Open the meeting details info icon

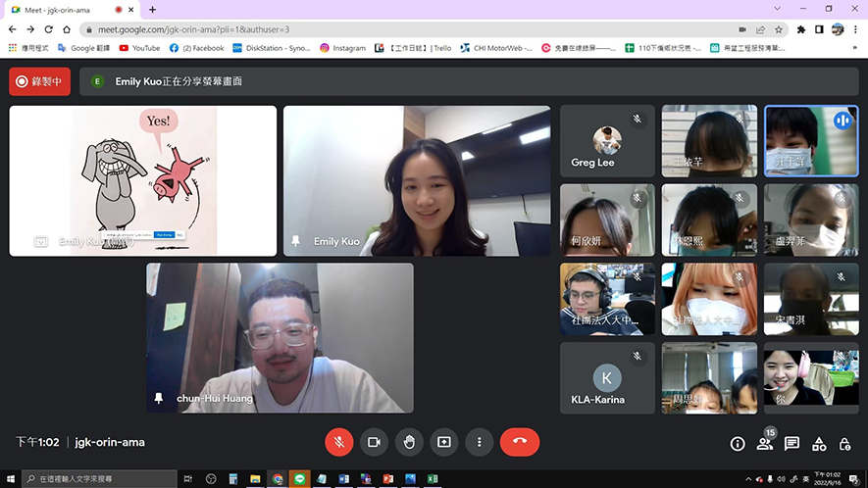[738, 444]
